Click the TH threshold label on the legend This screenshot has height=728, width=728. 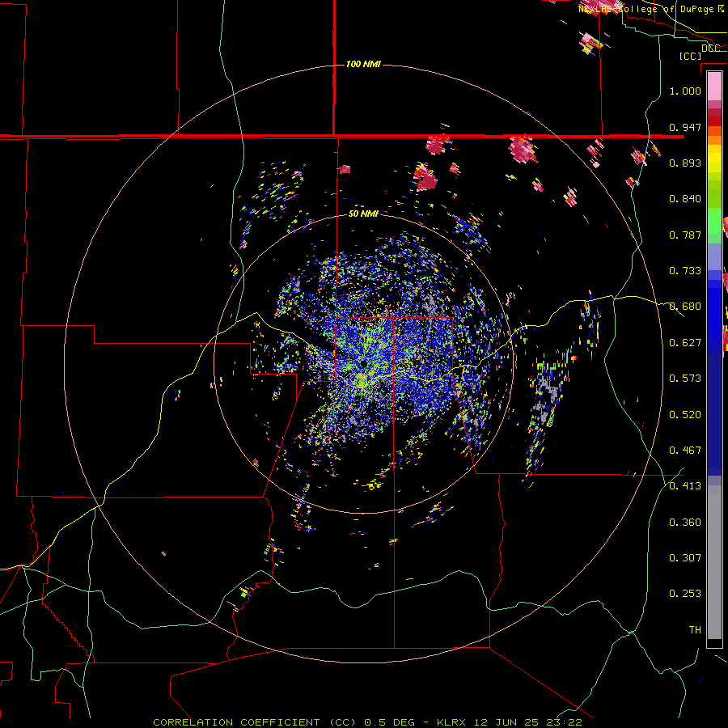point(695,630)
